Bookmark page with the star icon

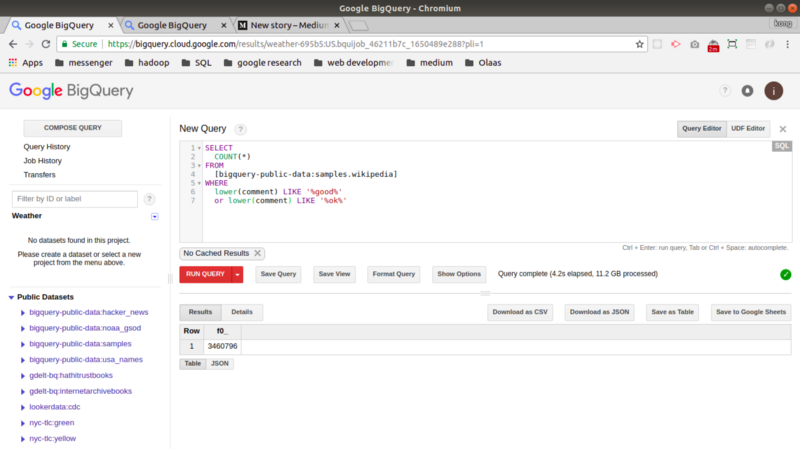[640, 44]
